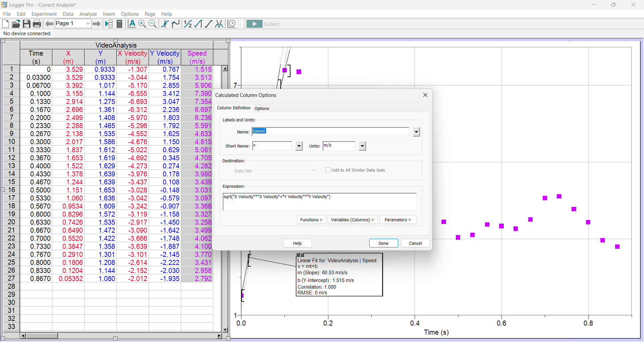The height and width of the screenshot is (342, 644).
Task: Apply a Linear Fit to the graph
Action: (208, 24)
